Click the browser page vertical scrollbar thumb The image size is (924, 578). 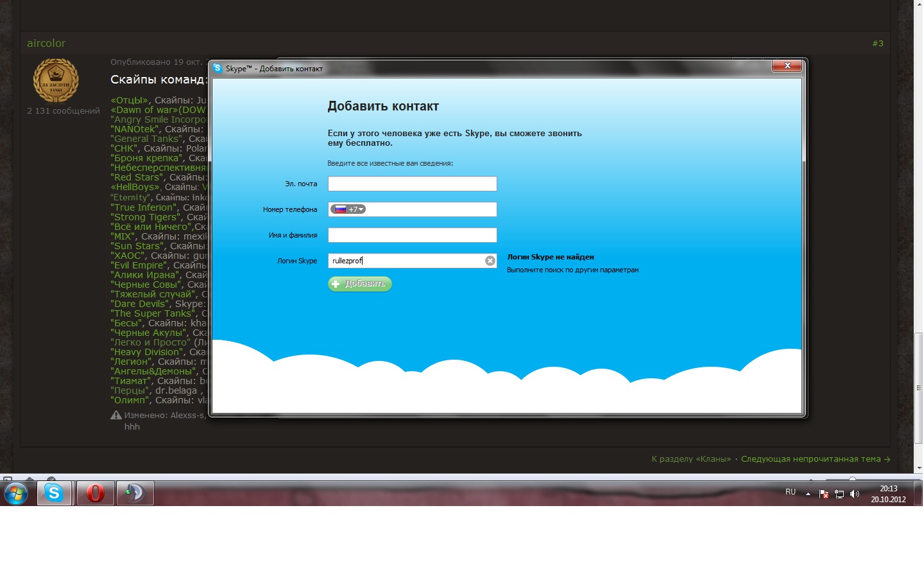point(919,389)
